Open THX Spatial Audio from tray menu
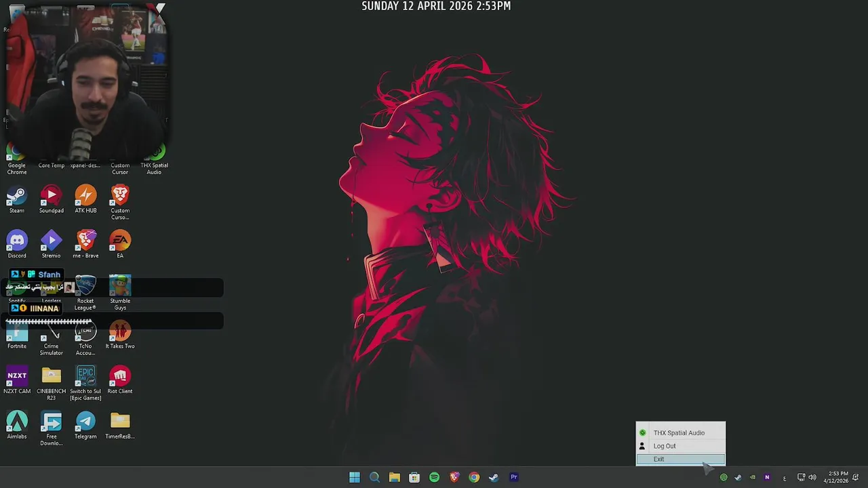 pos(680,432)
